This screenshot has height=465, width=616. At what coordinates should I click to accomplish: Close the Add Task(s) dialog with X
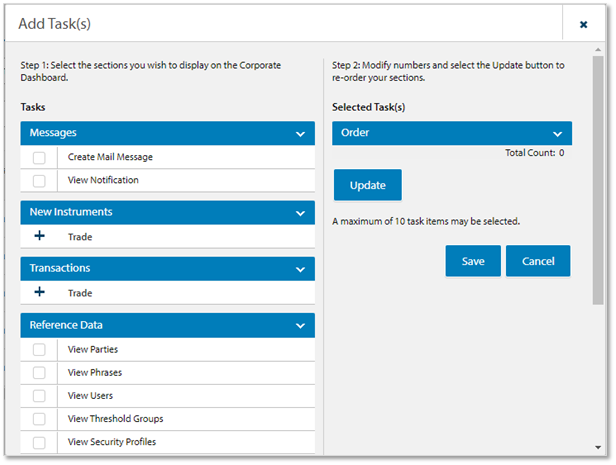(x=583, y=24)
